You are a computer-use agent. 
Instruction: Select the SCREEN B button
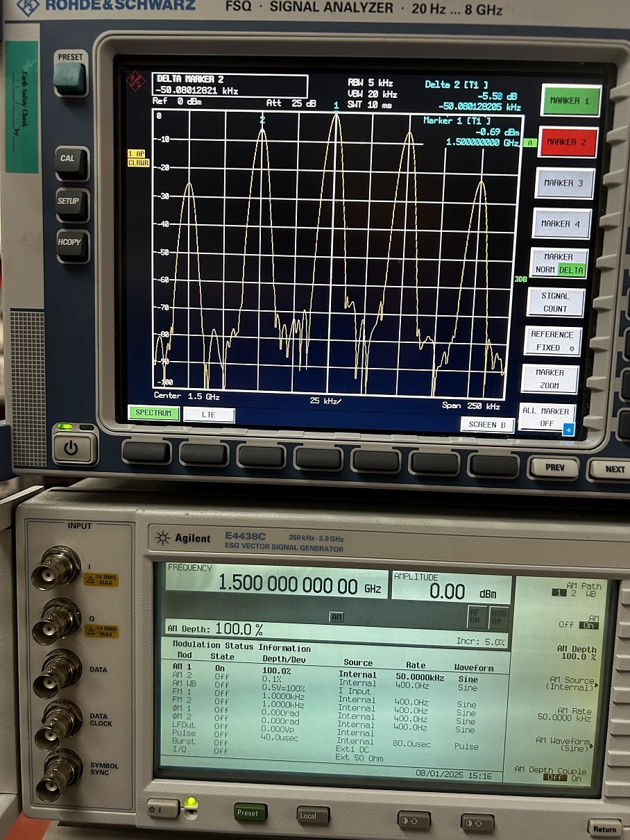(487, 424)
